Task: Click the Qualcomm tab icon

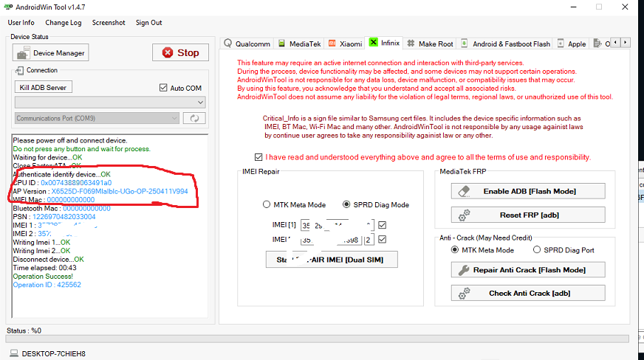Action: click(228, 43)
